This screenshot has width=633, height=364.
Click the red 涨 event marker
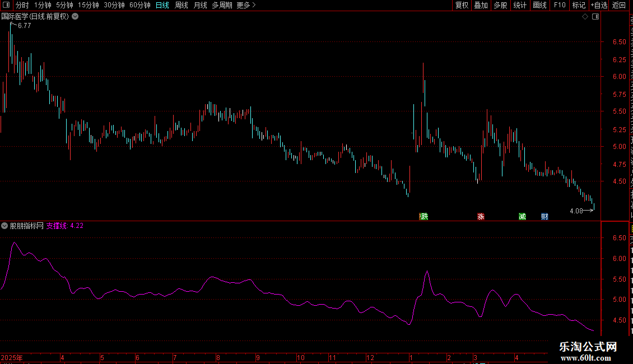click(481, 217)
